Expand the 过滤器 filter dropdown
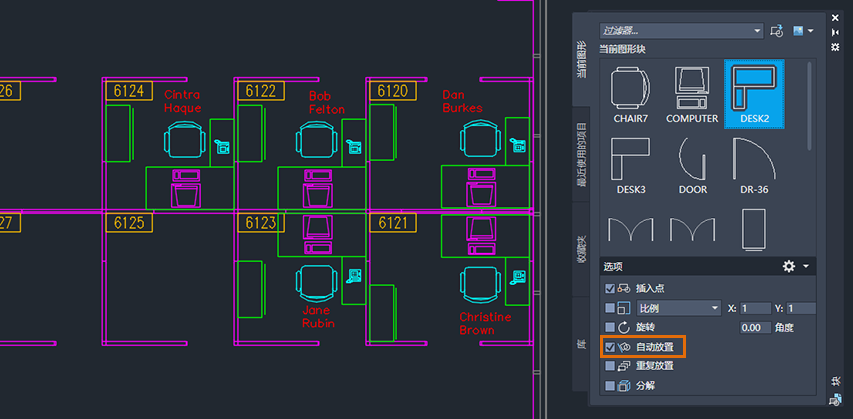 [682, 31]
